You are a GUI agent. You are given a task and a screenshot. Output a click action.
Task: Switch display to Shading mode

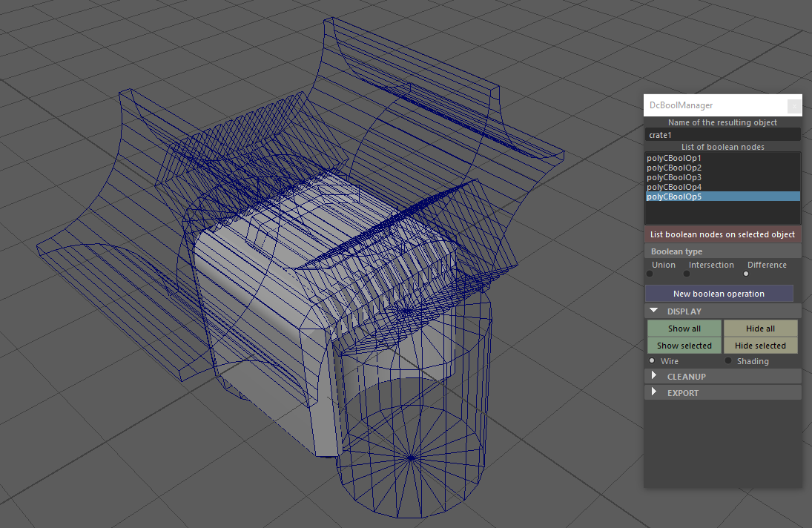pyautogui.click(x=728, y=361)
